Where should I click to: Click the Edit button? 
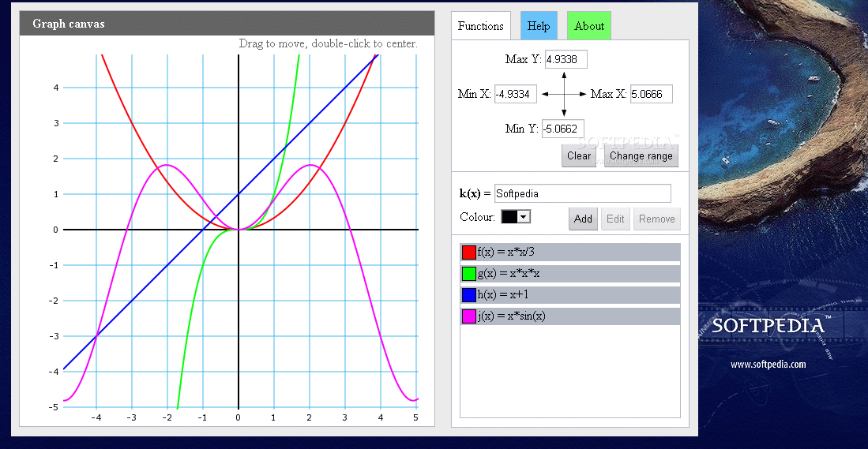click(615, 219)
